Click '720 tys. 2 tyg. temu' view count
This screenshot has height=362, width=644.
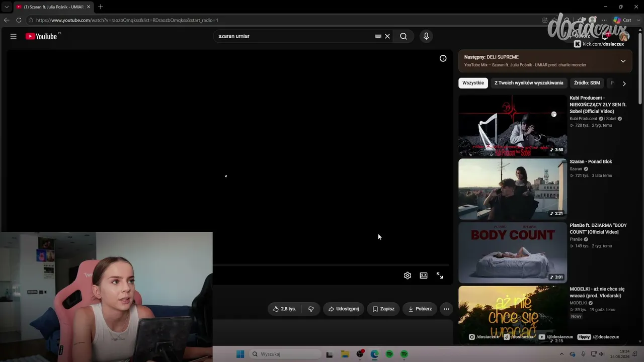click(591, 125)
